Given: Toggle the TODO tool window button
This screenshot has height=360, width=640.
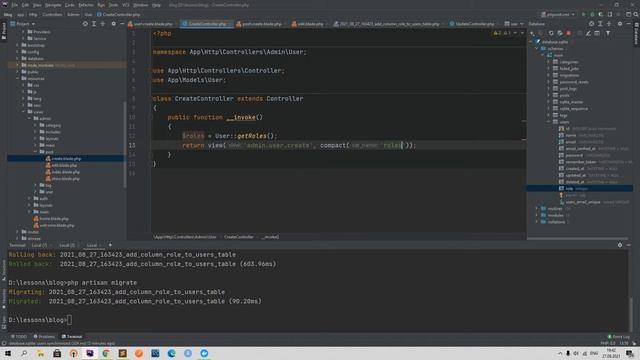Looking at the screenshot, I should [19, 337].
